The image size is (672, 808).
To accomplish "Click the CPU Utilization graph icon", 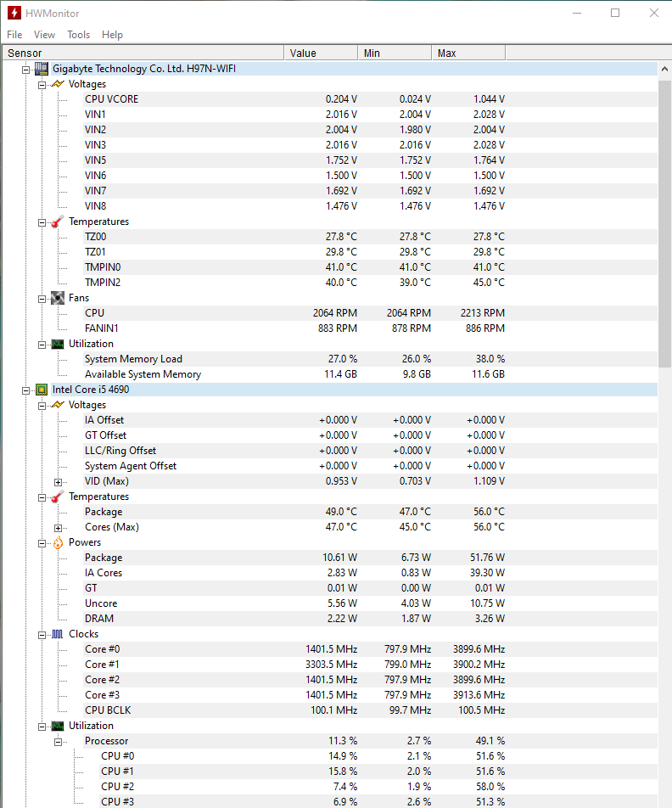I will coord(58,726).
